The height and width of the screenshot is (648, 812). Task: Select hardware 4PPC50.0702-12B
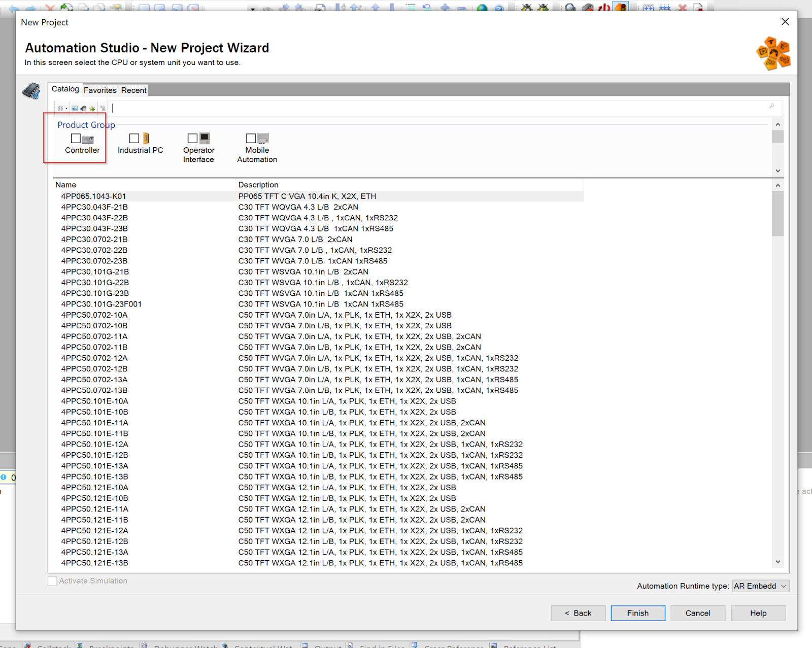tap(94, 369)
